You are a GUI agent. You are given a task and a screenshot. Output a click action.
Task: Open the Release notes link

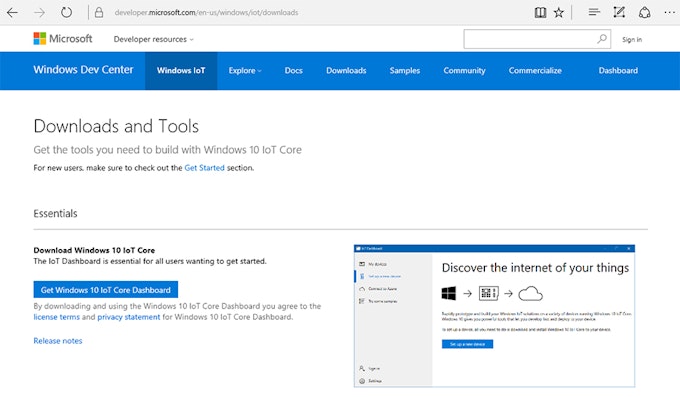pos(58,341)
